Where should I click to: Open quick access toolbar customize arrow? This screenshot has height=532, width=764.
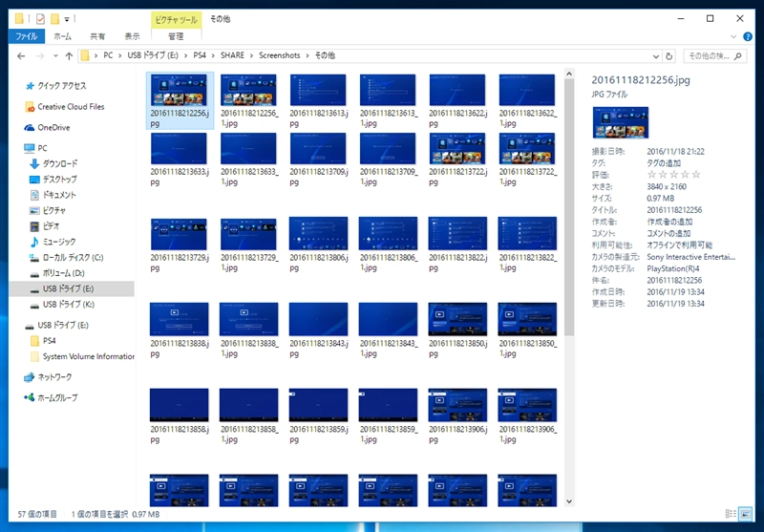point(67,19)
